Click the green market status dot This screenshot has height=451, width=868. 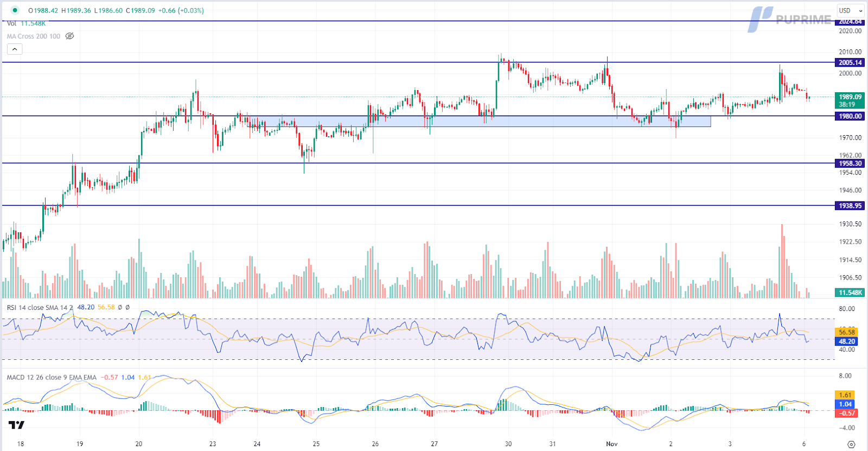click(x=15, y=10)
